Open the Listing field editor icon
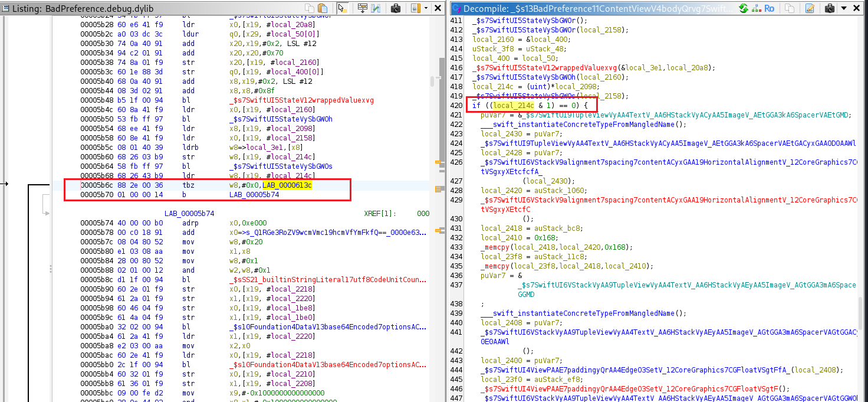The height and width of the screenshot is (402, 868). tap(362, 8)
